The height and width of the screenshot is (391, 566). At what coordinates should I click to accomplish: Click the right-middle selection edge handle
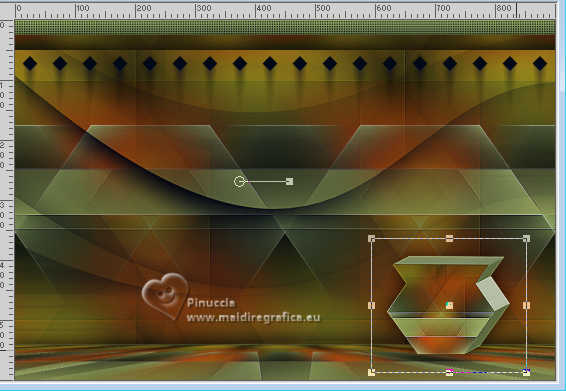[526, 305]
